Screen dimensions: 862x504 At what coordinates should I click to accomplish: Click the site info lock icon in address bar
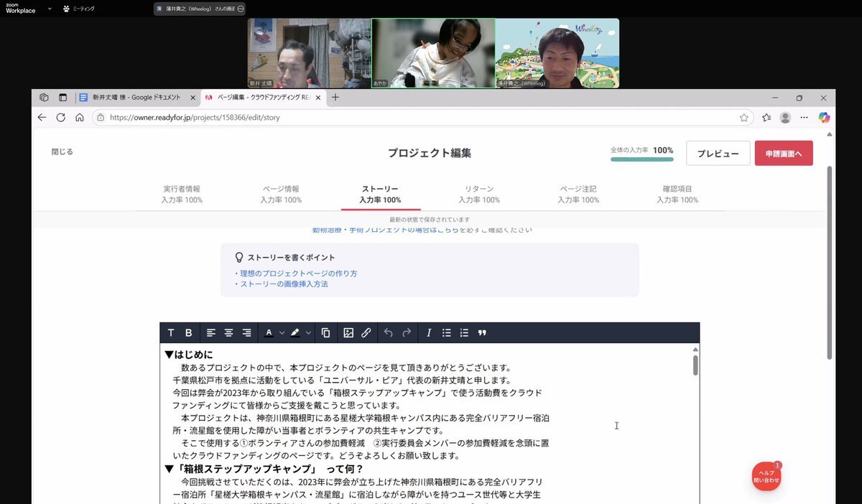tap(99, 117)
